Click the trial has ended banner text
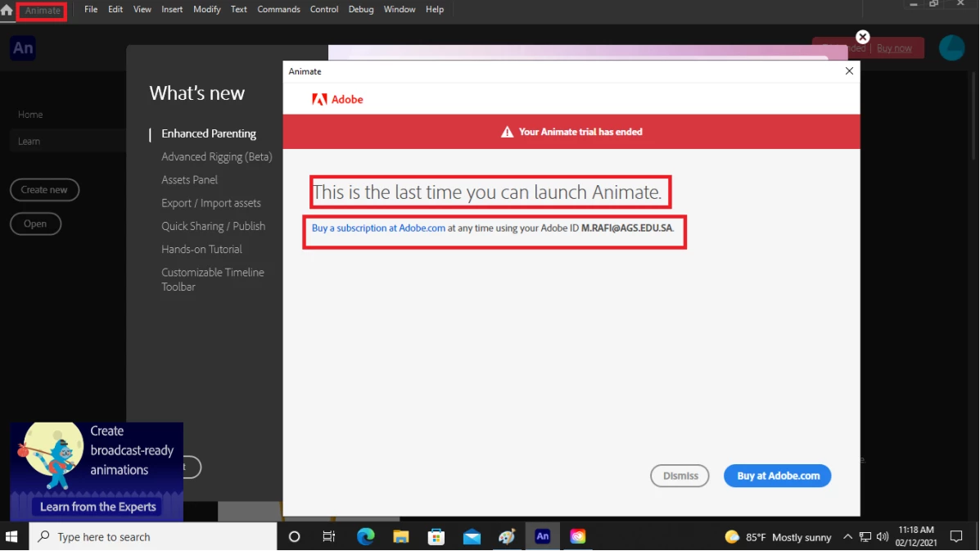The height and width of the screenshot is (551, 980). pos(580,132)
